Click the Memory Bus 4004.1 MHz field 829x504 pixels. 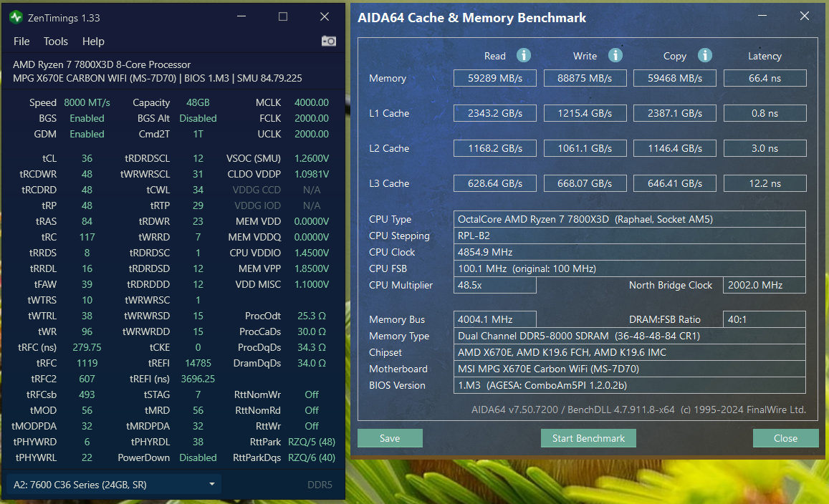tap(495, 319)
